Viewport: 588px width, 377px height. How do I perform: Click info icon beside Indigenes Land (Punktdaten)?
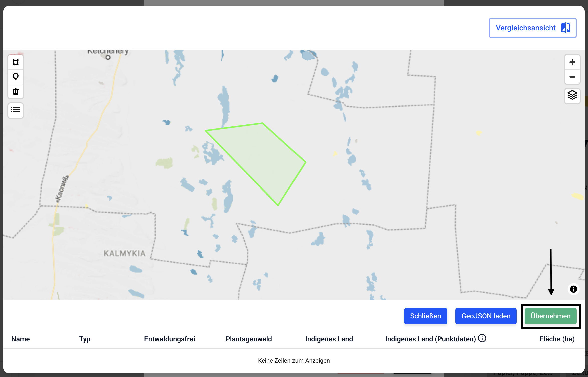[x=482, y=338]
